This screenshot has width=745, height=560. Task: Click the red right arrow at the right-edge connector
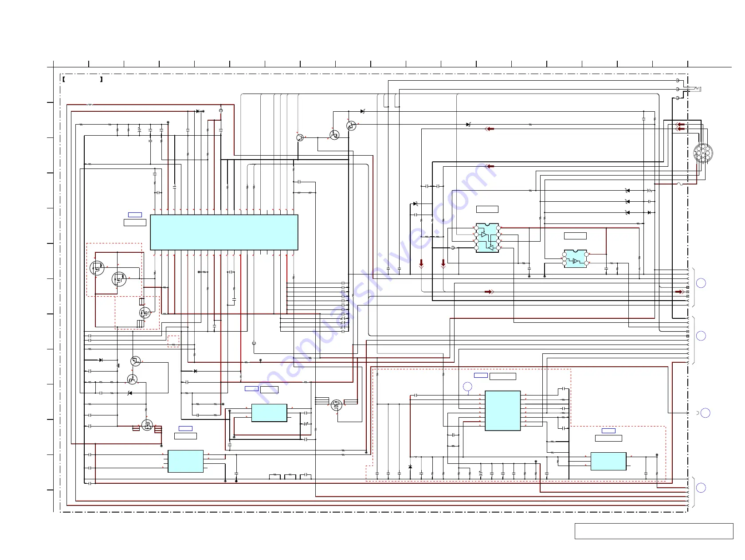[679, 292]
